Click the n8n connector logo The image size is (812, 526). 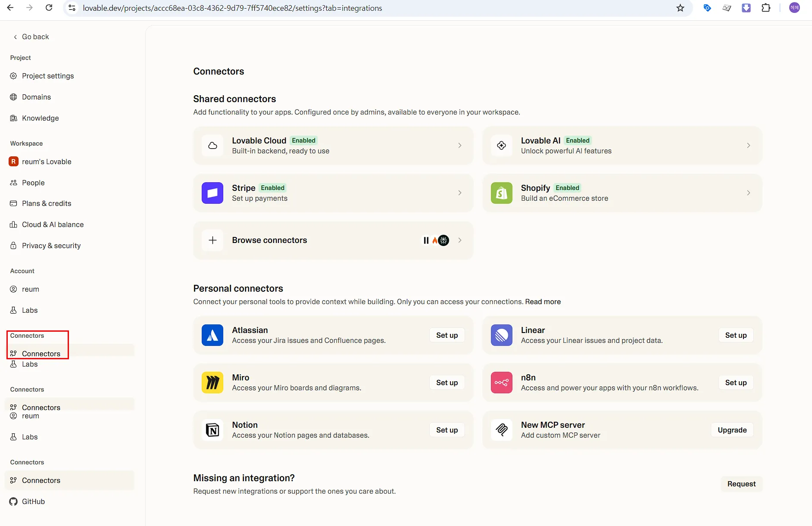[x=501, y=383]
